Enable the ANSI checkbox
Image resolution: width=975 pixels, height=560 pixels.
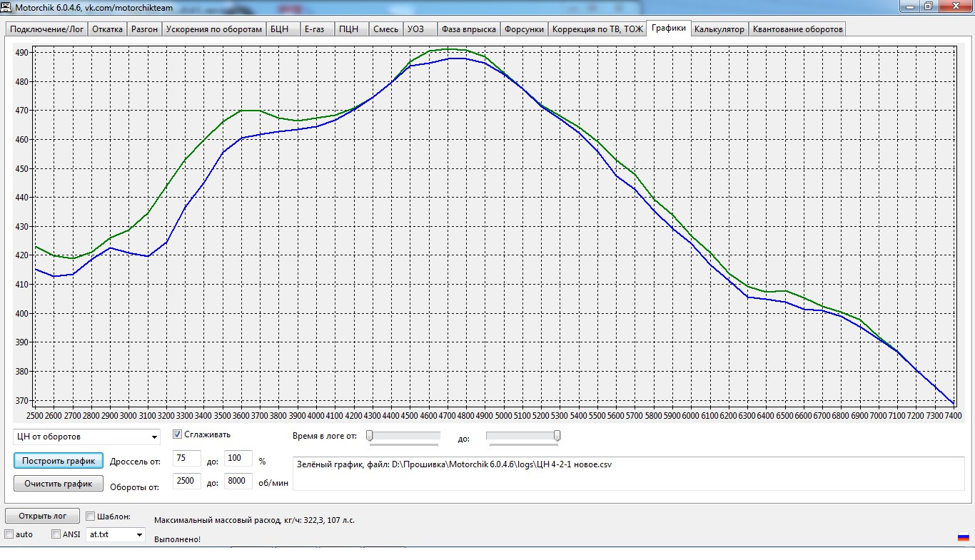click(56, 534)
